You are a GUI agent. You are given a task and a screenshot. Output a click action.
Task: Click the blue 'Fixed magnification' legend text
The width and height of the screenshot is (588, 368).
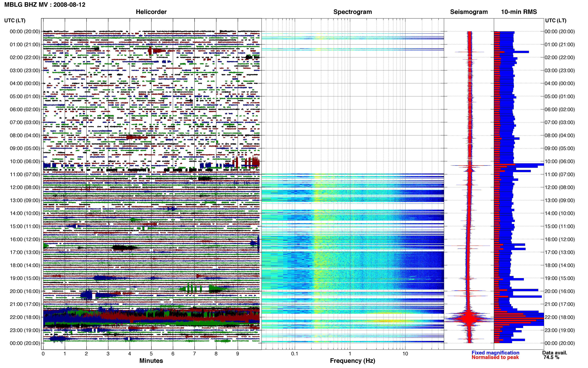495,353
